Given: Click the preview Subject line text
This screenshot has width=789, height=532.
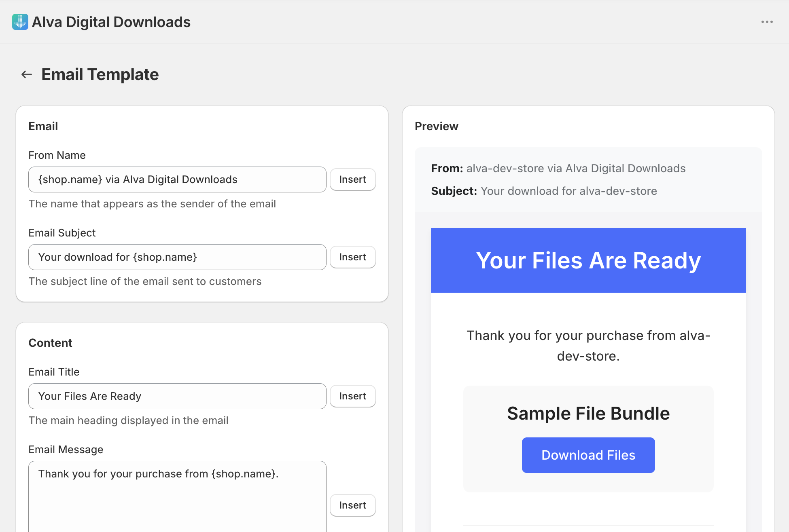Looking at the screenshot, I should [544, 191].
